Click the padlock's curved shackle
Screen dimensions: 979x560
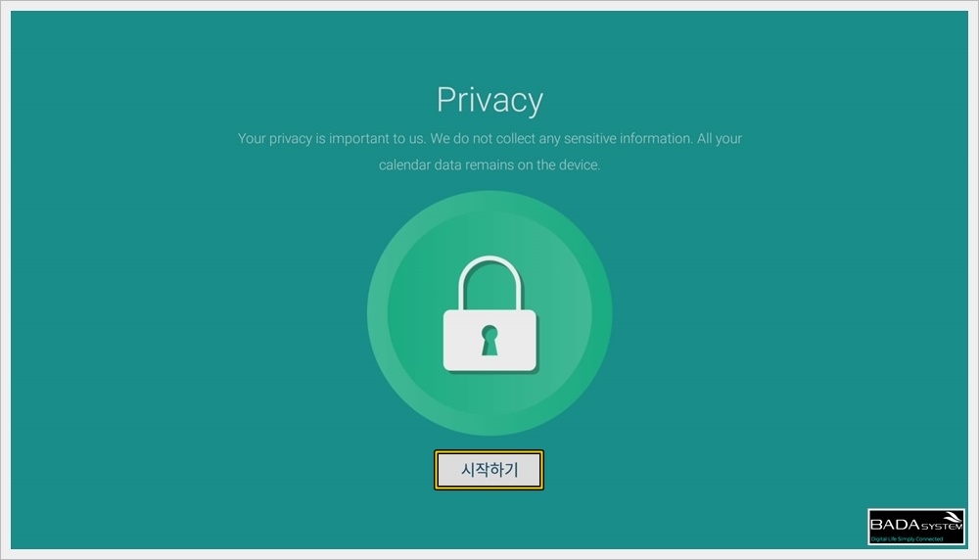pos(490,282)
